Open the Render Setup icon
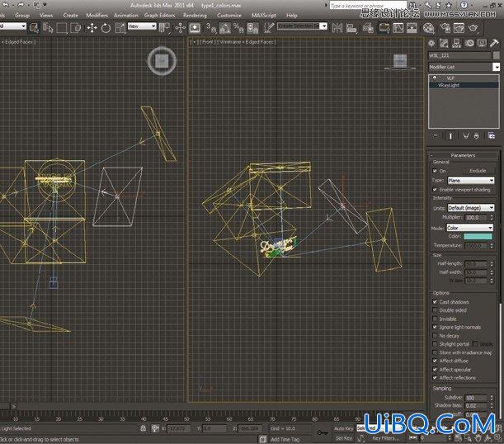The width and height of the screenshot is (504, 444). [x=445, y=28]
